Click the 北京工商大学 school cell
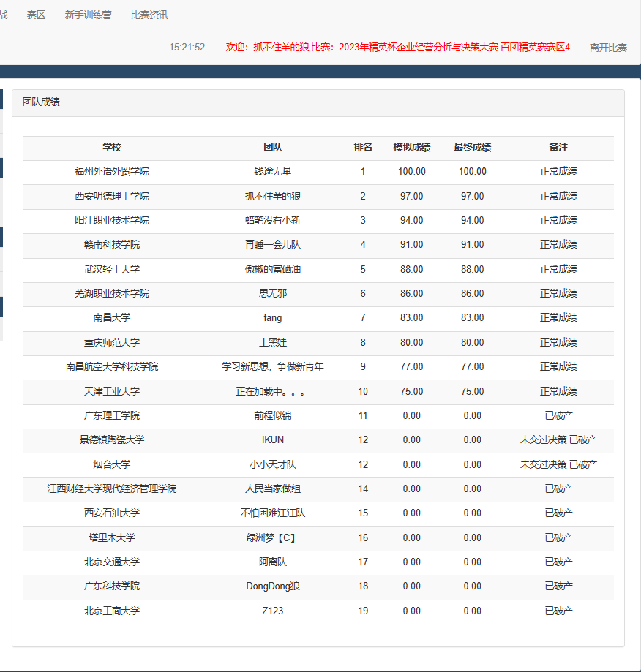Viewport: 641px width, 672px height. click(x=112, y=611)
